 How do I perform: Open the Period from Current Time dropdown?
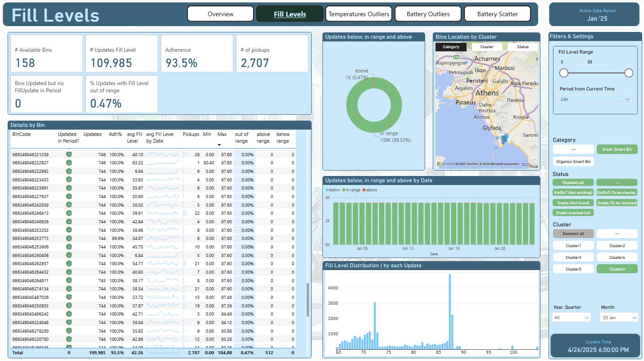pos(595,99)
